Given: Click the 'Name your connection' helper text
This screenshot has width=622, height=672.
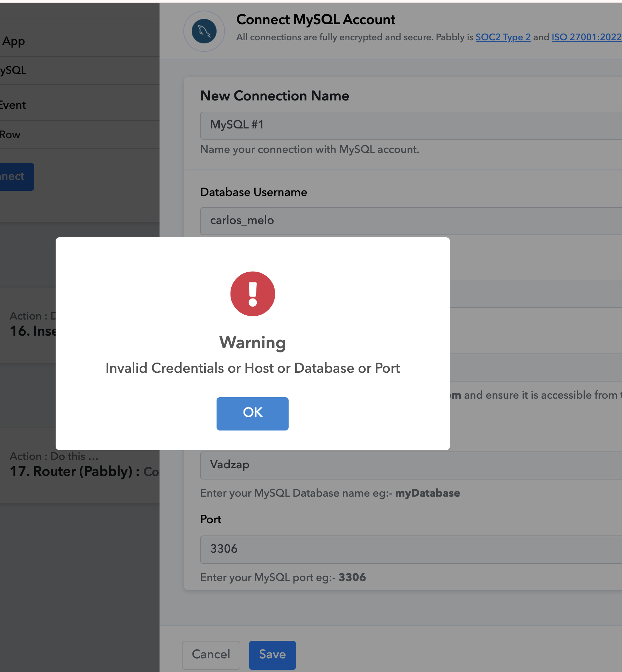Looking at the screenshot, I should (310, 149).
